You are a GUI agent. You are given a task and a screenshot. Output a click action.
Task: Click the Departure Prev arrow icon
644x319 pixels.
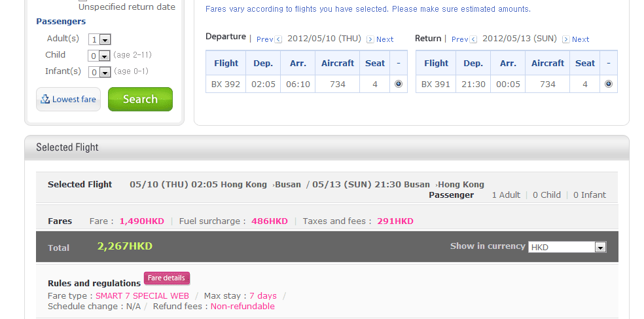[x=279, y=39]
